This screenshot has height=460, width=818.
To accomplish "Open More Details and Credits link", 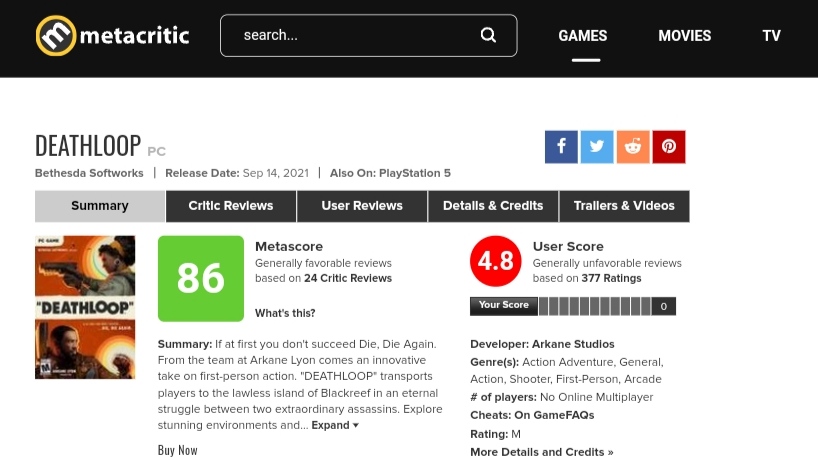I will coord(542,452).
